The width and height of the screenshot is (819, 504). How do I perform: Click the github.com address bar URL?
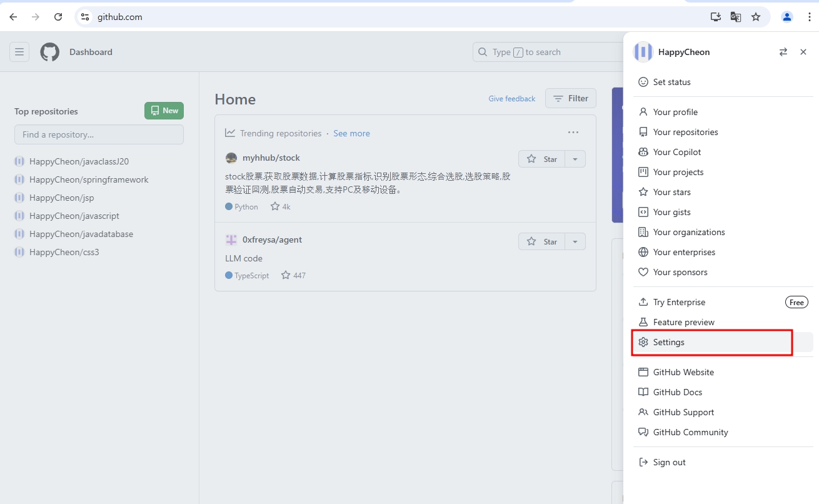coord(120,17)
